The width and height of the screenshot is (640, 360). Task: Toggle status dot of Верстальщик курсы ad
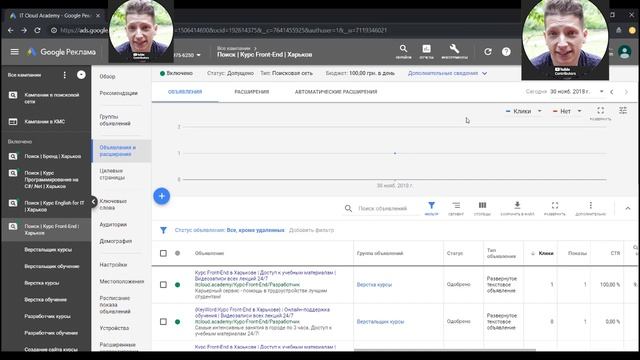pos(177,322)
